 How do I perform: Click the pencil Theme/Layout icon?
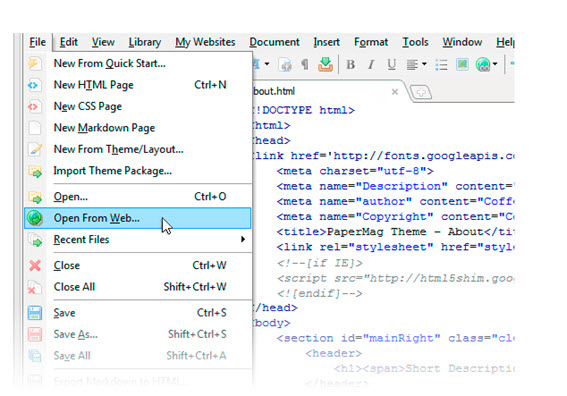point(35,149)
